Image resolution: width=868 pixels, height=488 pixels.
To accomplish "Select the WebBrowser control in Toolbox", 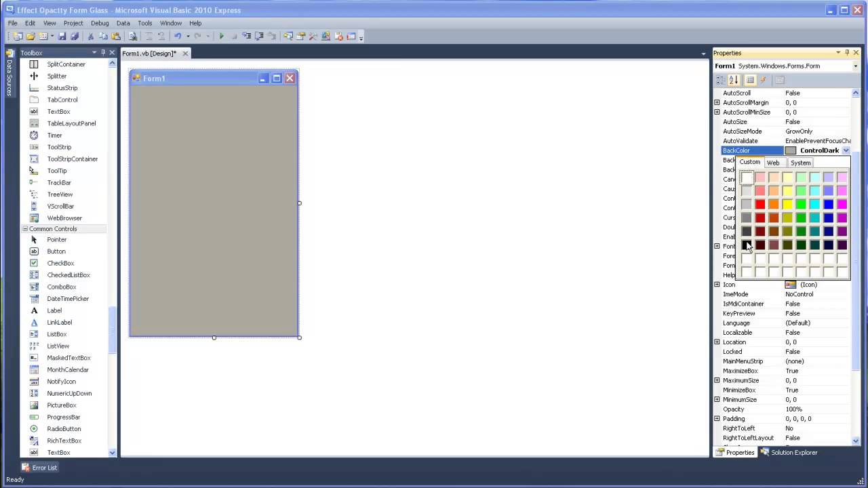I will 64,218.
